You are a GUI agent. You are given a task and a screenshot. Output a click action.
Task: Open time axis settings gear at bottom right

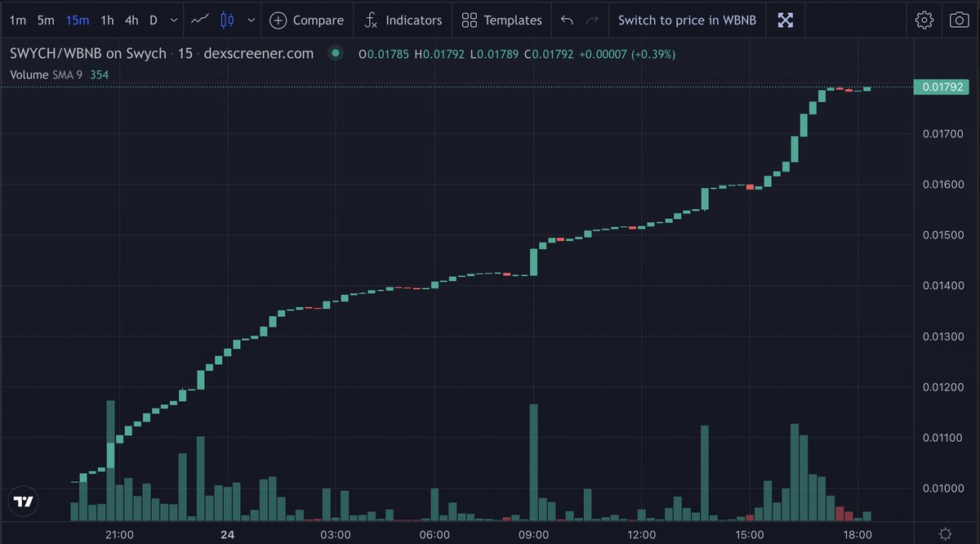[945, 534]
